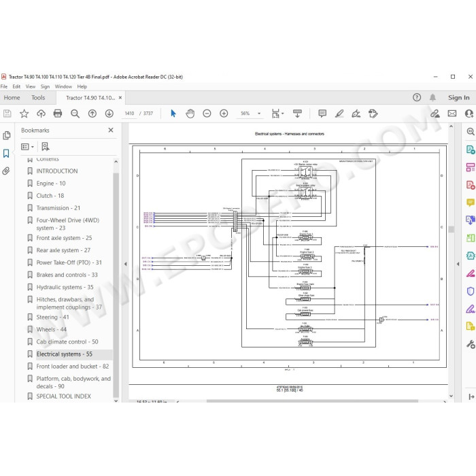Collapse the right tools pane arrow

point(458,264)
